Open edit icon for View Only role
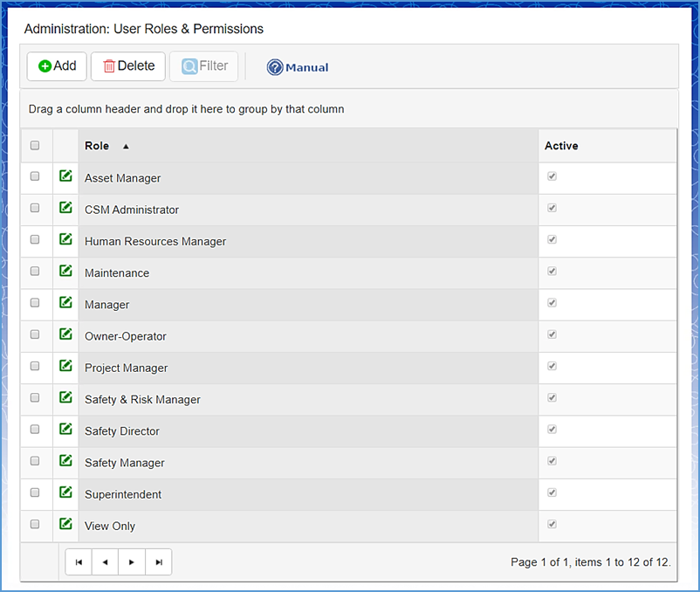 click(x=65, y=524)
